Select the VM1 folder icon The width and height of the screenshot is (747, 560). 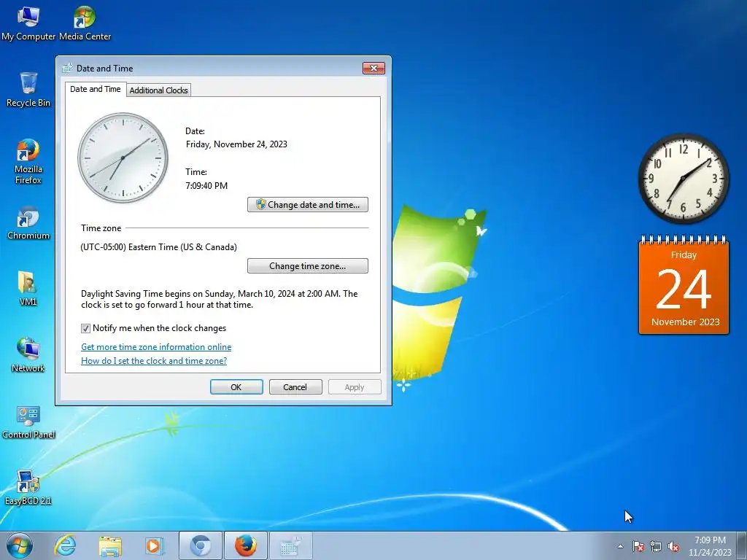click(28, 288)
